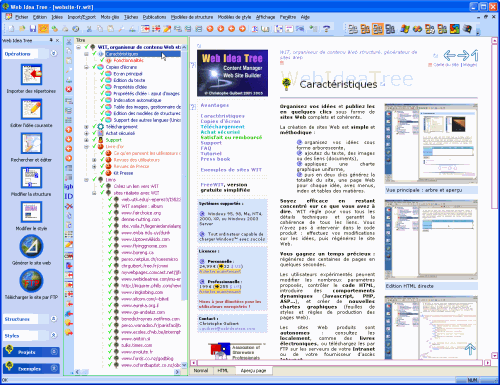Screen dimensions: 500x385
Task: Toggle green checkmark beside Support tree node
Action: pos(94,140)
